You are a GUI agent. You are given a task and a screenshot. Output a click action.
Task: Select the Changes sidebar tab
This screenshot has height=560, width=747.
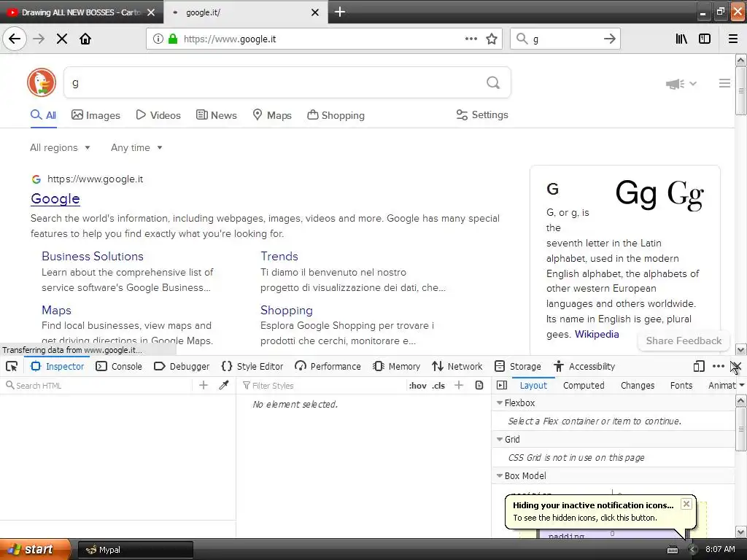[638, 385]
